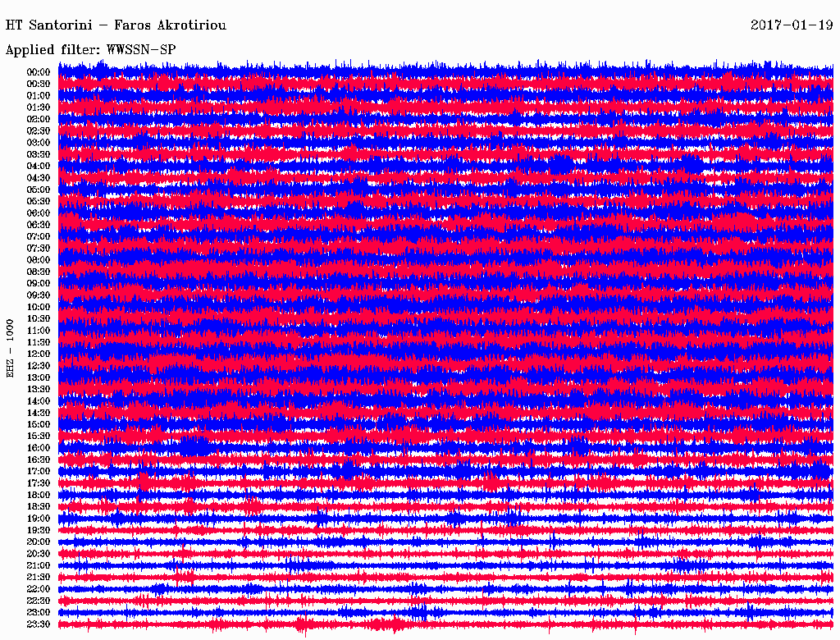The height and width of the screenshot is (640, 840).
Task: Select the 21:30 time label
Action: click(39, 578)
